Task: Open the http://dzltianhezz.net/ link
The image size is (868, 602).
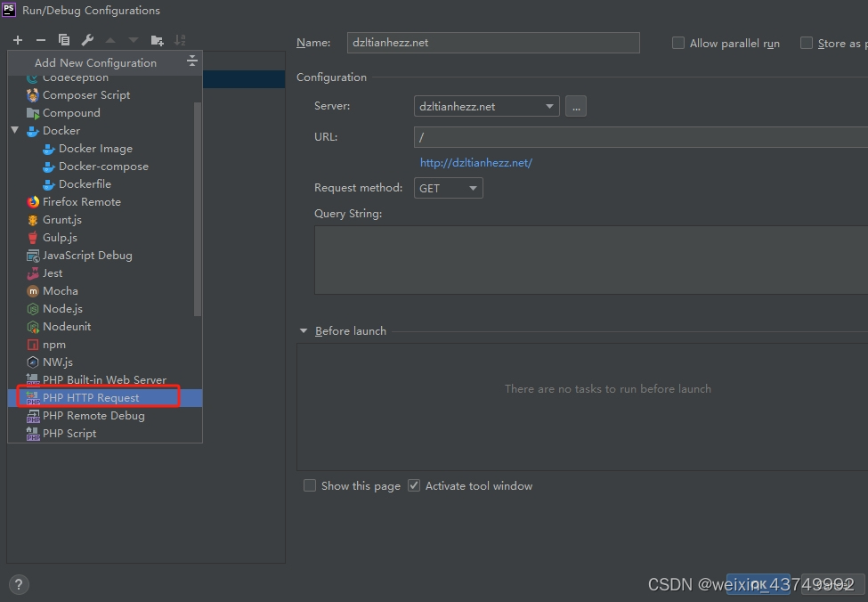Action: (475, 162)
